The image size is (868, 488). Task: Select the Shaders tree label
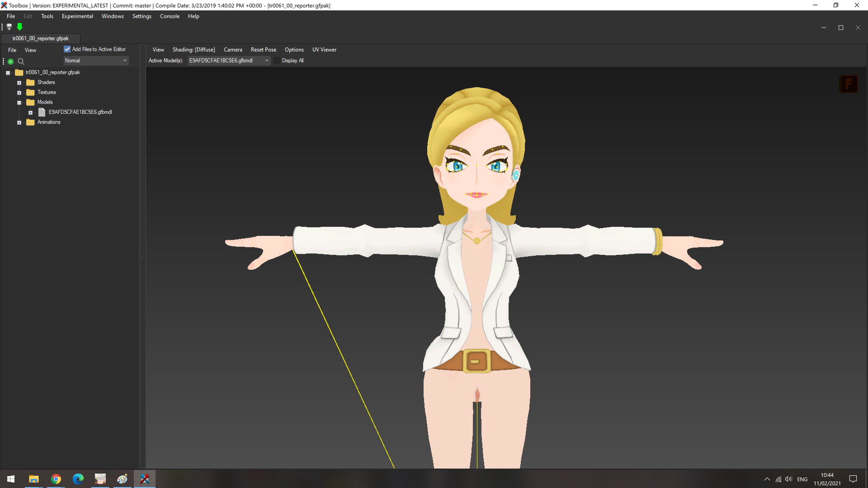click(x=46, y=82)
